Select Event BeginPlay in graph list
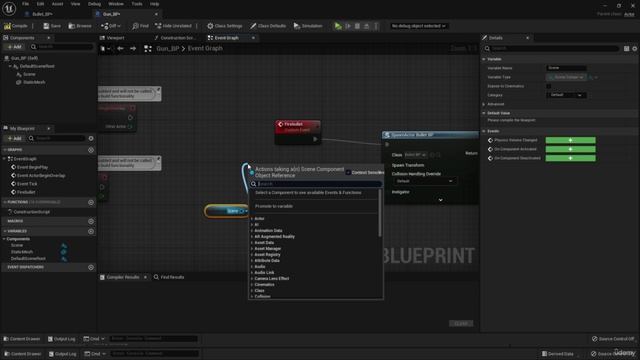Image resolution: width=640 pixels, height=360 pixels. (x=32, y=167)
